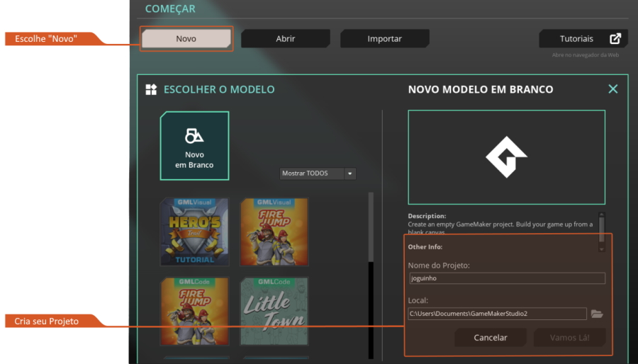The width and height of the screenshot is (638, 364).
Task: Choose the GMLVisual Fire Jump thumbnail
Action: pyautogui.click(x=274, y=232)
